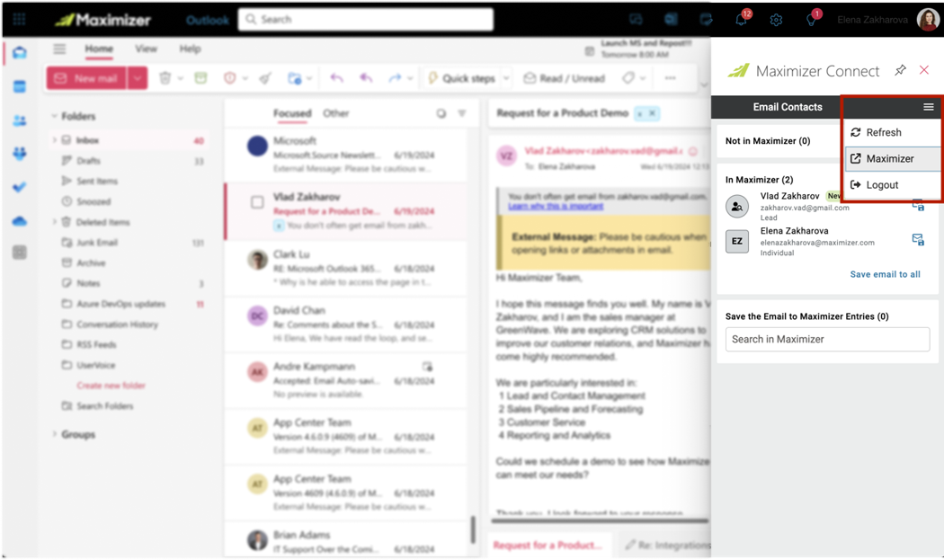Switch to the Home tab
Screen dimensions: 944x560
coord(99,49)
